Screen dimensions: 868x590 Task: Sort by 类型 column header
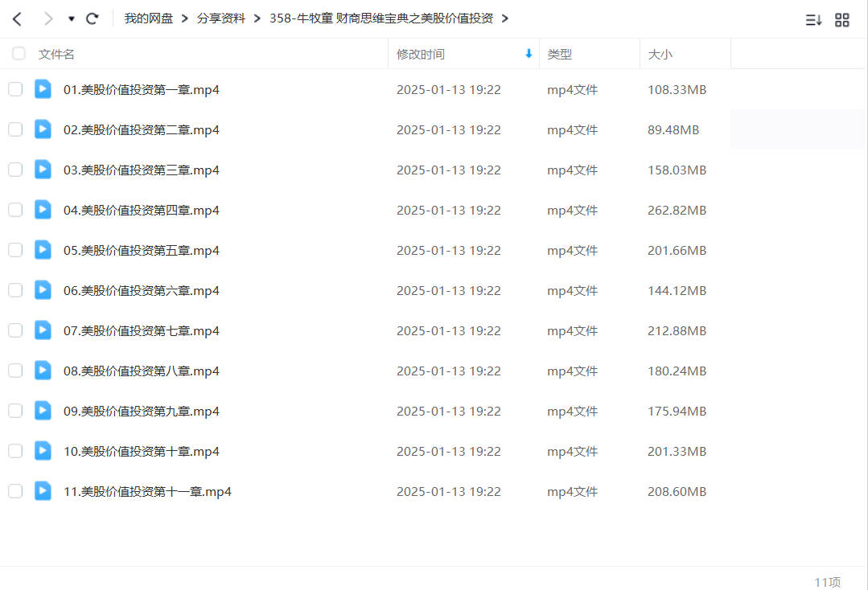click(x=560, y=54)
